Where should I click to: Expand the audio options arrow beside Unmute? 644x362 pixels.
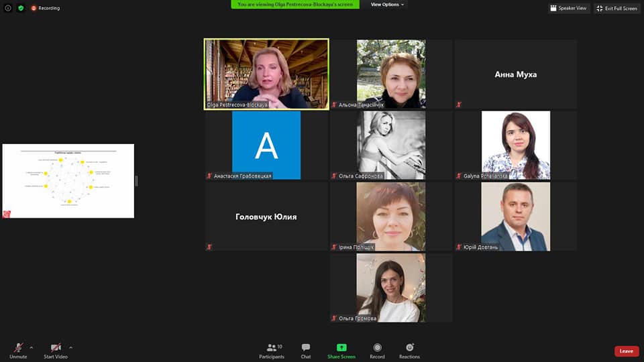(32, 347)
